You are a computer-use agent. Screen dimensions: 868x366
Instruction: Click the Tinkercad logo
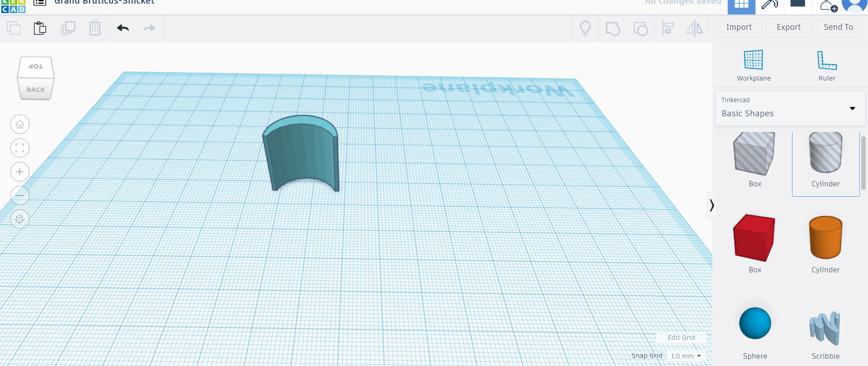(x=14, y=6)
